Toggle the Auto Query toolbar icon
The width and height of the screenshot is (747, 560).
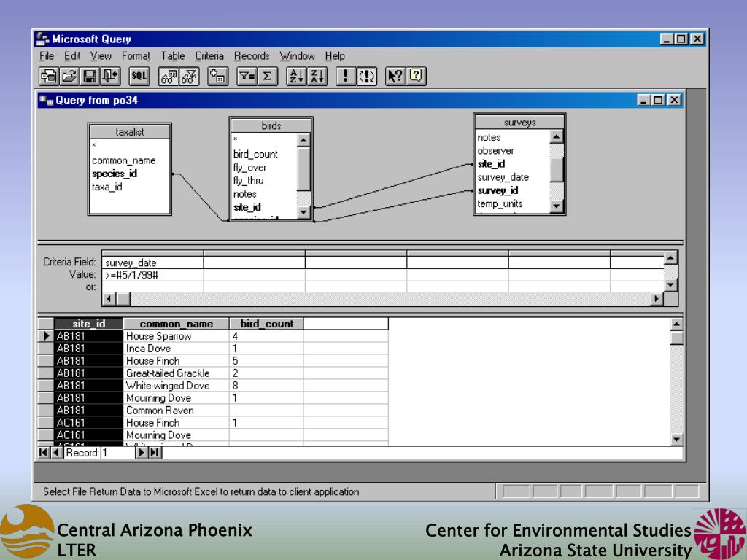pyautogui.click(x=366, y=76)
